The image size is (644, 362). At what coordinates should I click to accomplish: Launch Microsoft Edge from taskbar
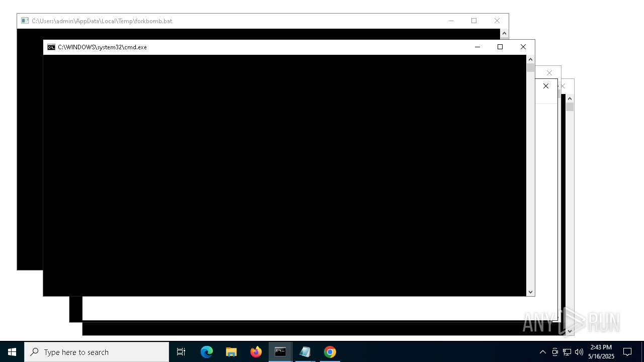[x=207, y=352]
